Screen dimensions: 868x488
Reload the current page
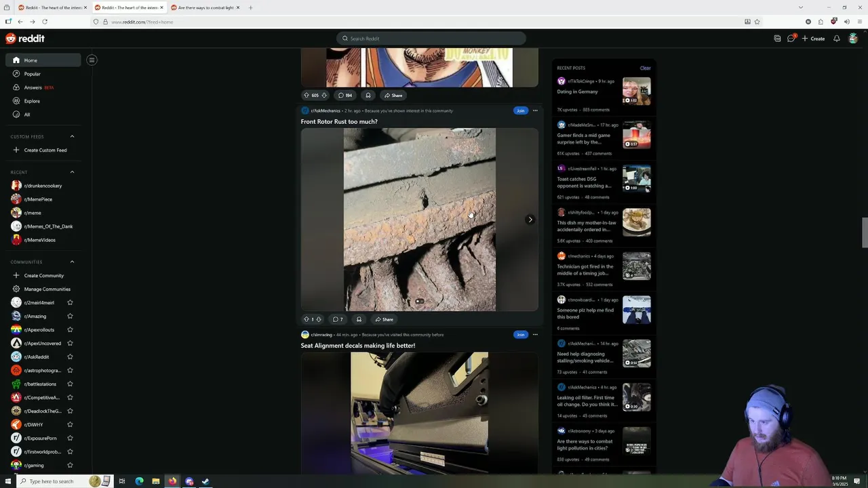44,22
